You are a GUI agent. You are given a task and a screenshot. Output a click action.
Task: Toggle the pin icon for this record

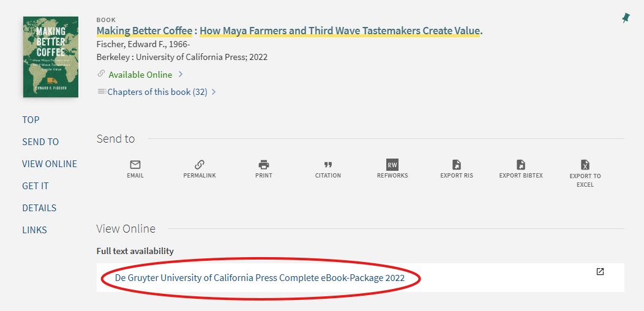[x=626, y=18]
